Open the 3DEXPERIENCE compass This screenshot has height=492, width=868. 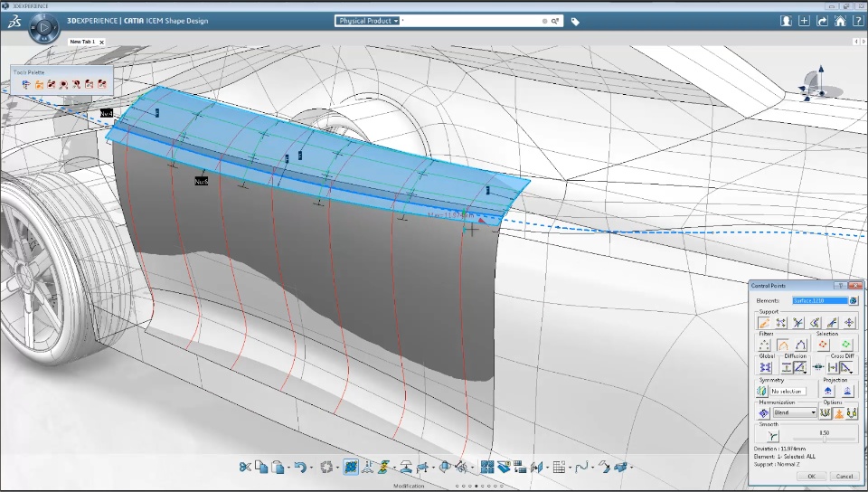point(43,29)
